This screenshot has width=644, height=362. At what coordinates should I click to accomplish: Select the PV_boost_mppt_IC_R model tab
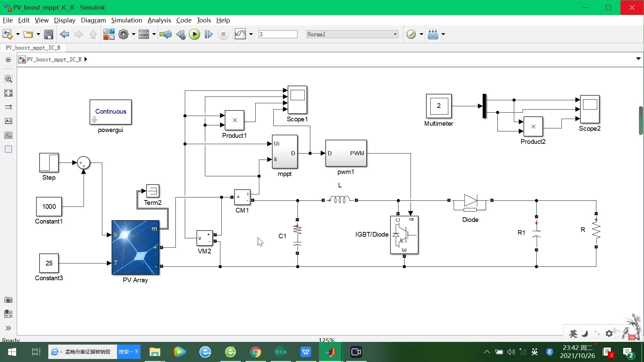tap(33, 48)
